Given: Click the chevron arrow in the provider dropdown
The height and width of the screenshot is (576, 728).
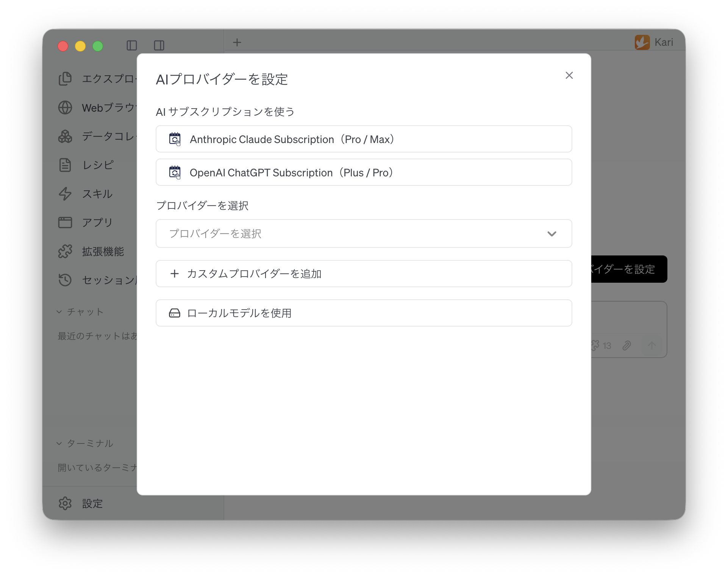Looking at the screenshot, I should coord(552,234).
